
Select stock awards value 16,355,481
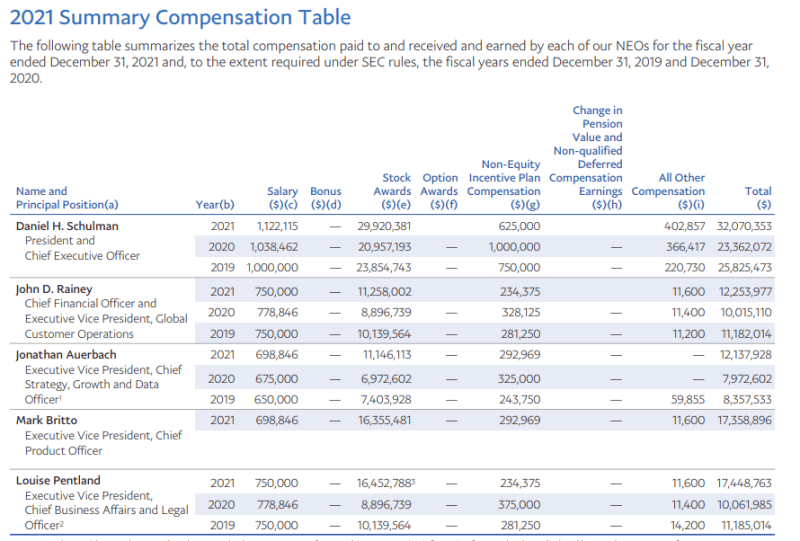click(x=384, y=420)
